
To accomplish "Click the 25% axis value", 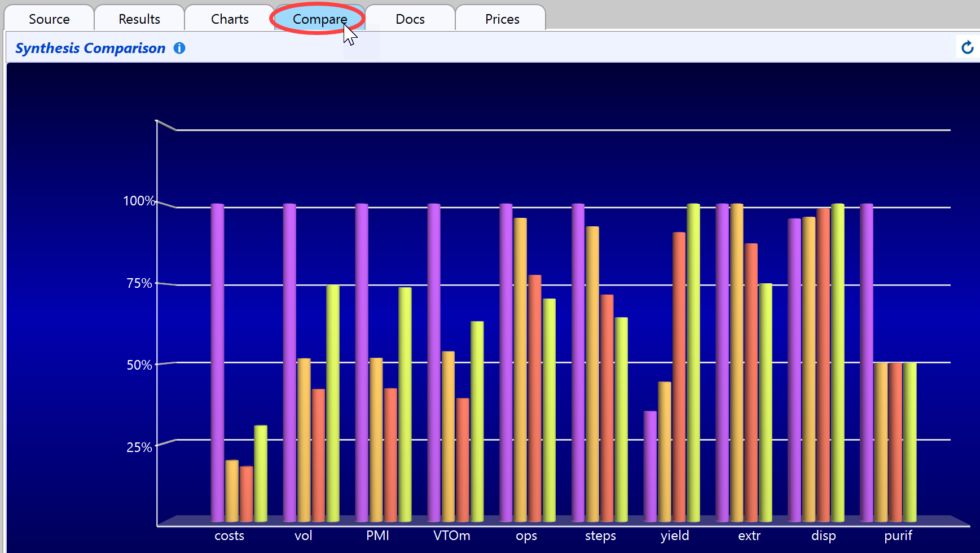I will (x=139, y=447).
